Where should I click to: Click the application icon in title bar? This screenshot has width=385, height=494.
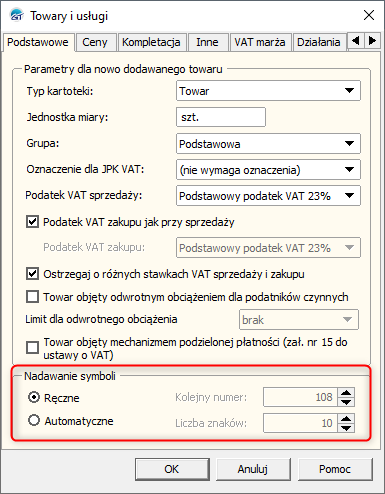16,16
